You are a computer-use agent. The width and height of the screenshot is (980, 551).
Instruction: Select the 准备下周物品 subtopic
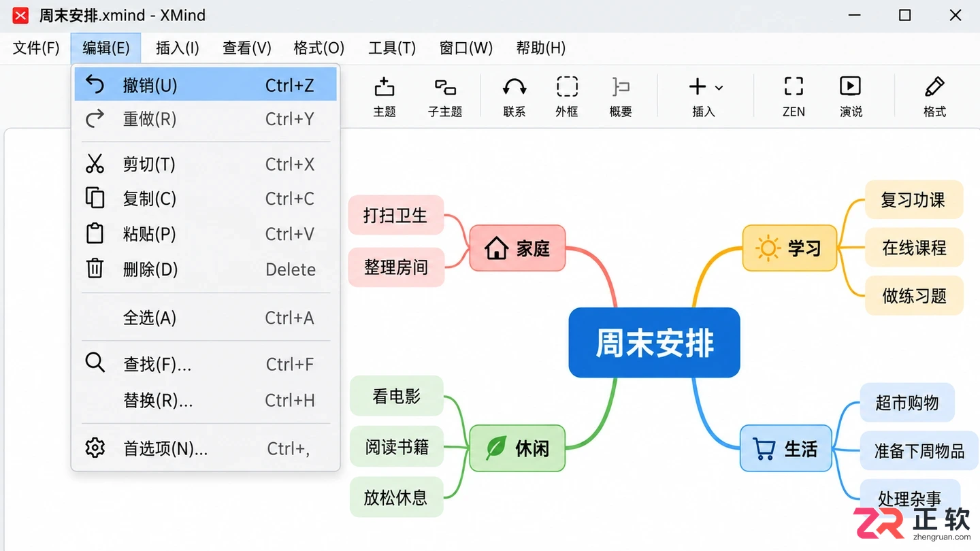coord(919,451)
